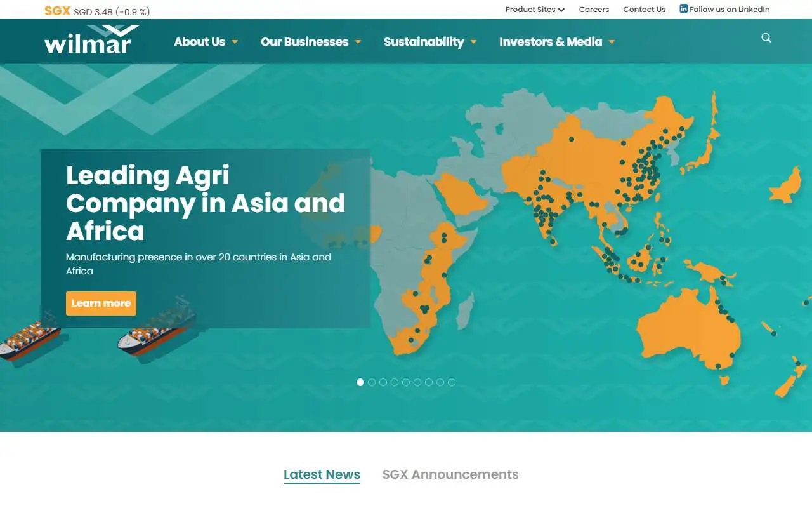Select the third carousel slide dot
This screenshot has height=508, width=812.
point(383,382)
